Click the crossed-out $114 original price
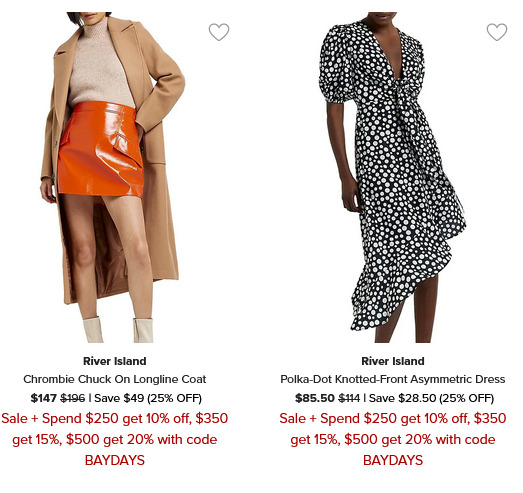The height and width of the screenshot is (493, 523). pos(349,398)
